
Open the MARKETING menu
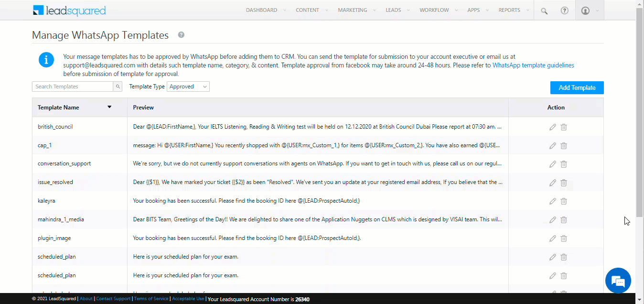coord(353,10)
